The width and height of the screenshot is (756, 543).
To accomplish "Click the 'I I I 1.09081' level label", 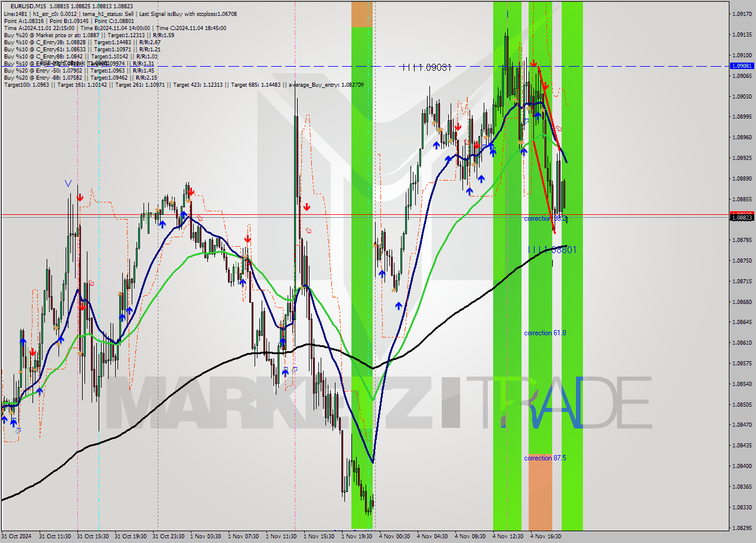I will 427,67.
